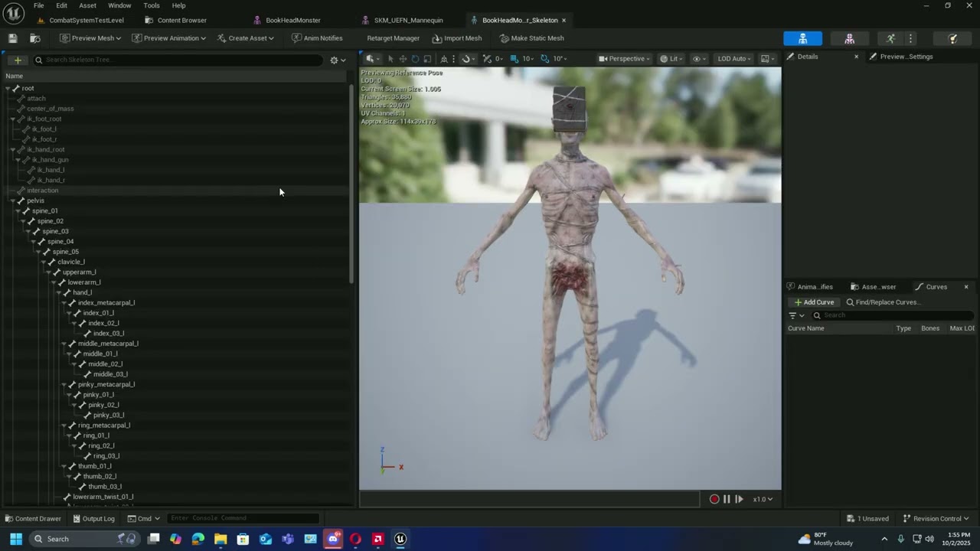Activate Select mode in viewport toolbar
Image resolution: width=980 pixels, height=551 pixels.
click(x=390, y=58)
